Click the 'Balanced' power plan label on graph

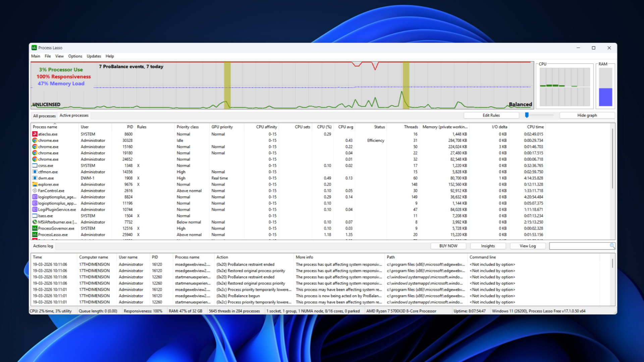point(520,104)
